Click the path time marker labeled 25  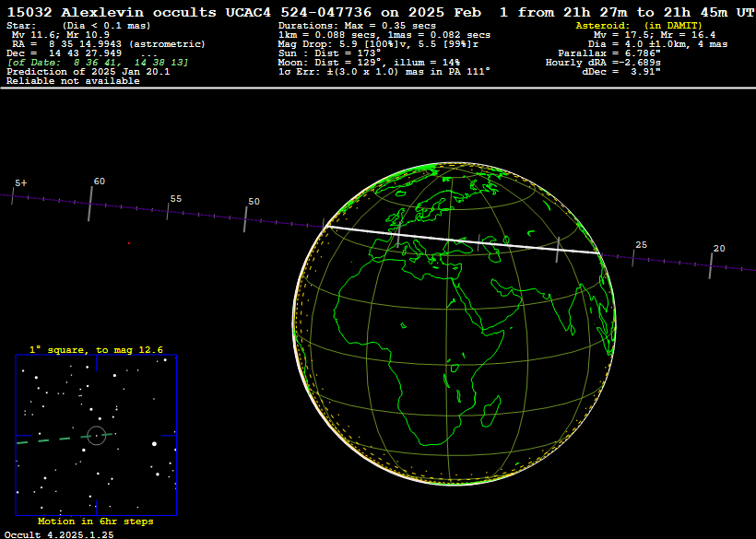(x=633, y=258)
